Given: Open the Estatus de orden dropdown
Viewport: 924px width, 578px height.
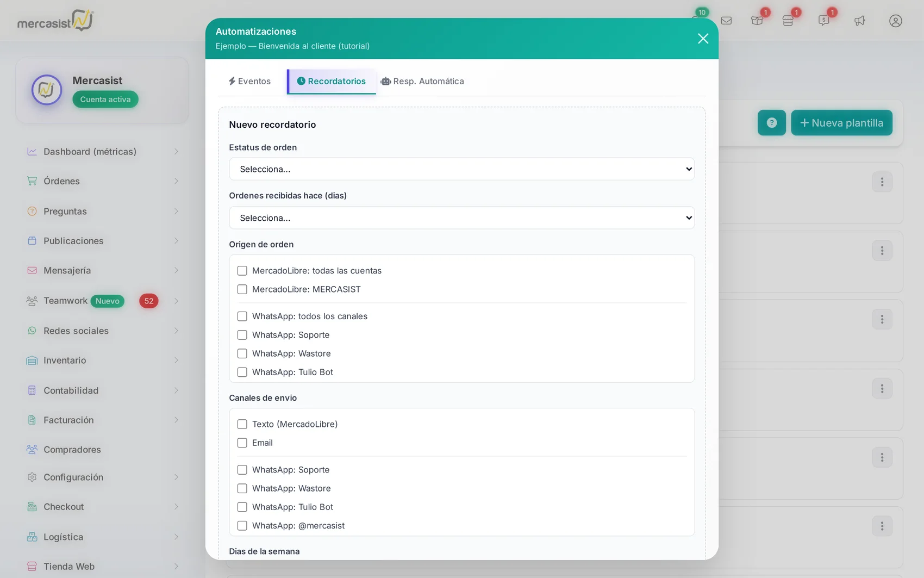Looking at the screenshot, I should 461,169.
